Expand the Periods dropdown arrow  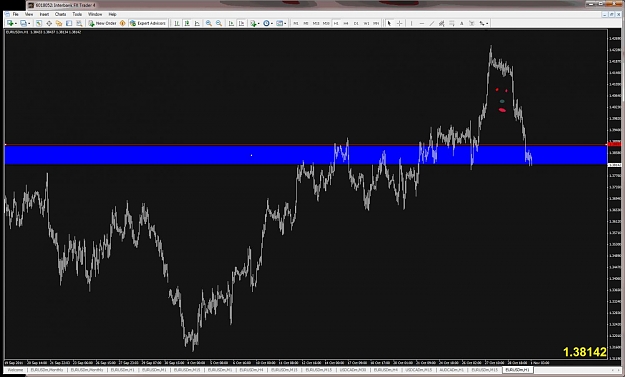coord(271,24)
